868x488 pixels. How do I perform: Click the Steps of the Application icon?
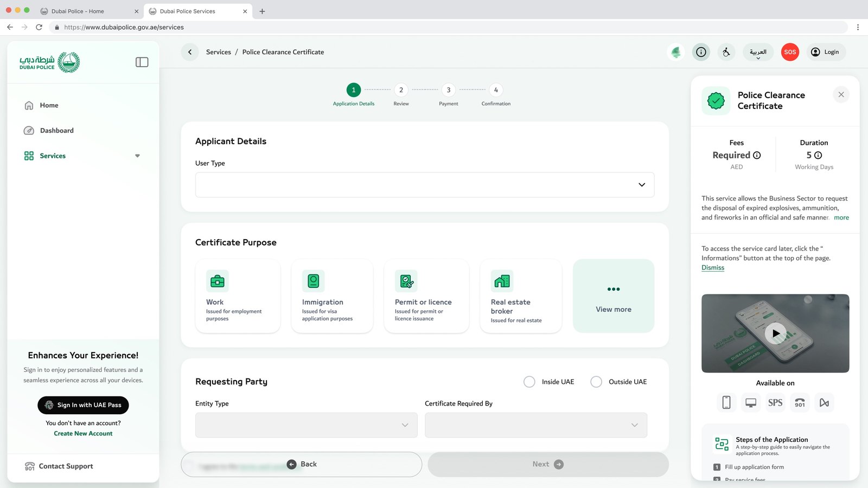(x=722, y=444)
